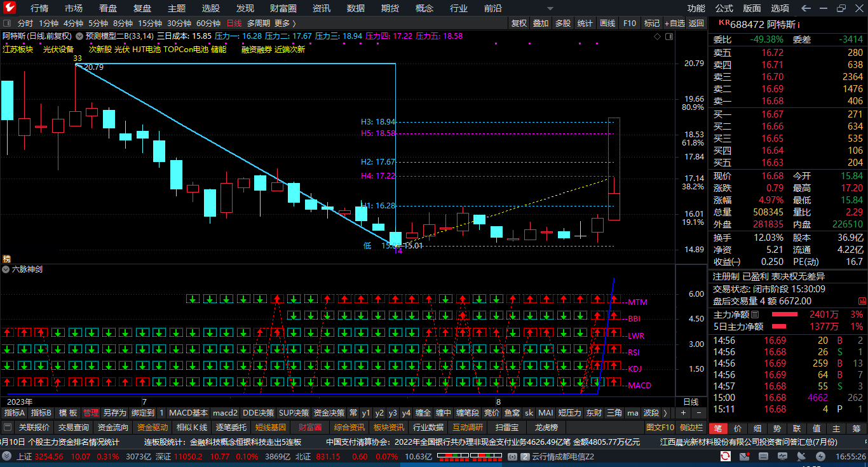Open the 版面 layout menu
The width and height of the screenshot is (868, 467).
click(752, 8)
